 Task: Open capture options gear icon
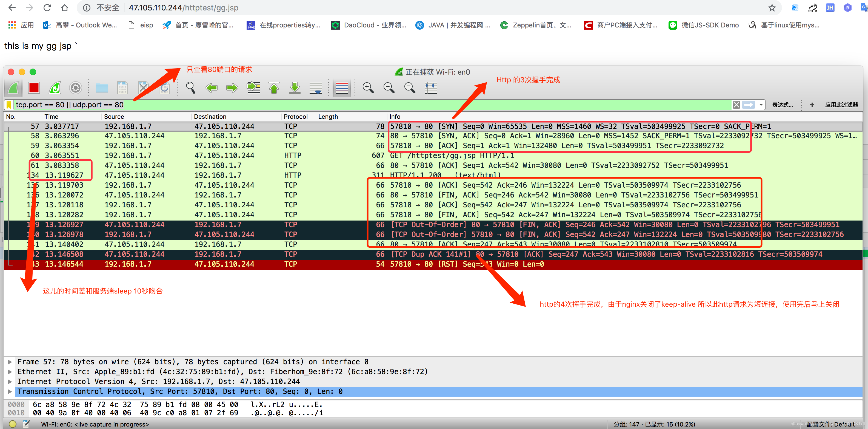[75, 88]
